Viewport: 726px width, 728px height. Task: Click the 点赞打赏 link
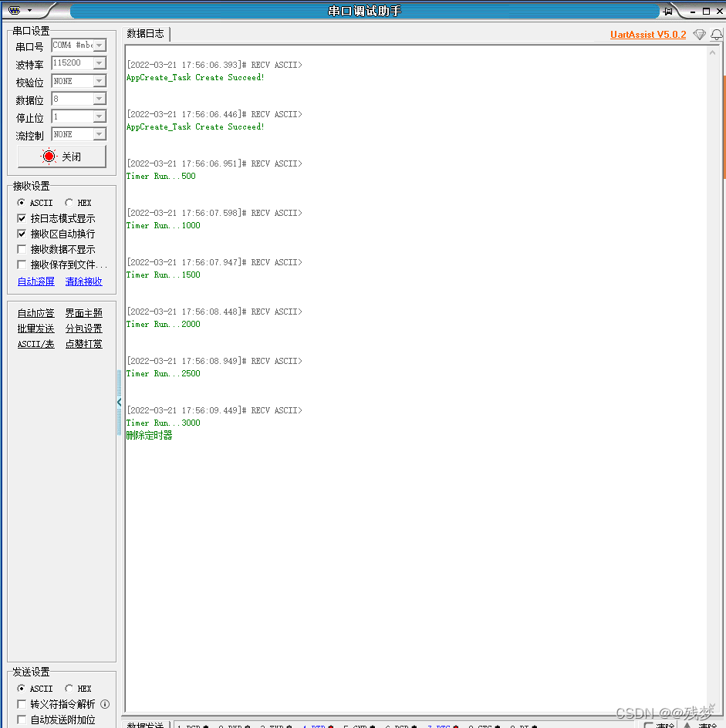coord(83,344)
